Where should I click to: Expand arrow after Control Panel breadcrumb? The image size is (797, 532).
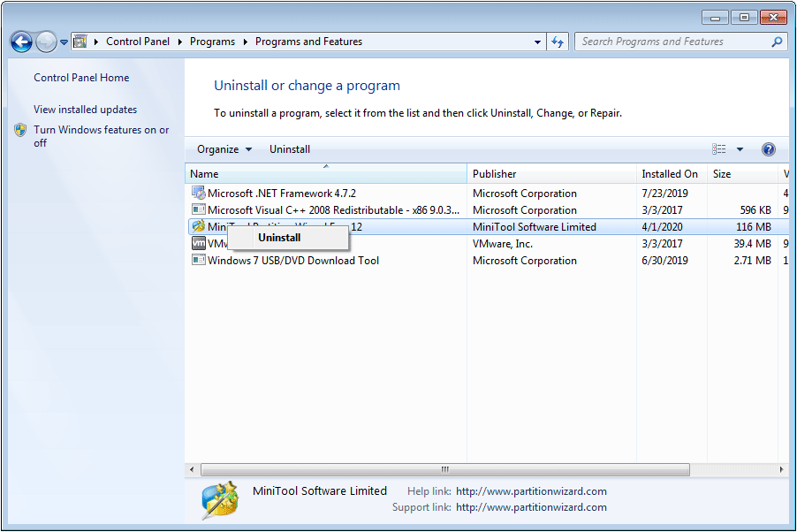pos(180,42)
